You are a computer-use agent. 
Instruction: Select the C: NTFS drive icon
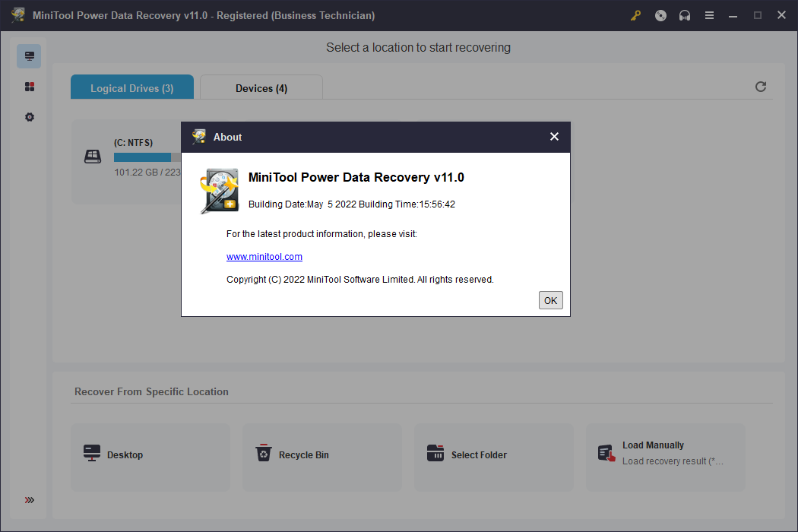pos(93,157)
